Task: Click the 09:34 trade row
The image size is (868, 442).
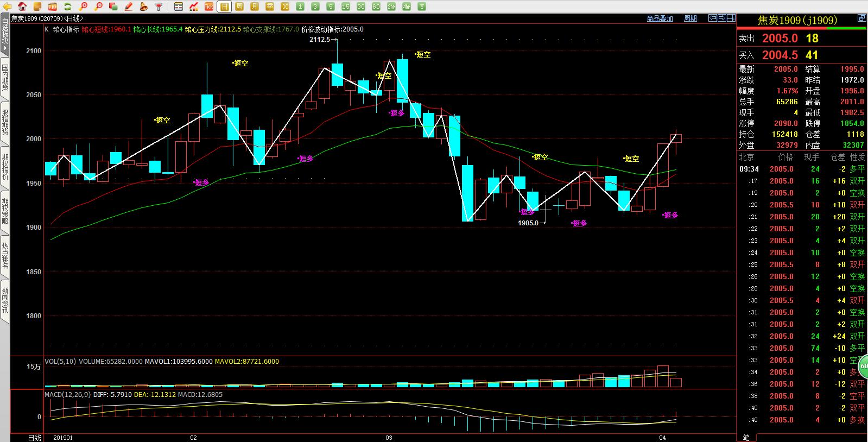Action: click(802, 169)
